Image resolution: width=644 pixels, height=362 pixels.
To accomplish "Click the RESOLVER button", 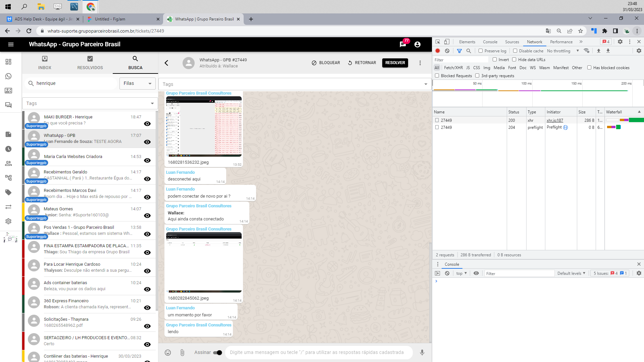I will 395,63.
